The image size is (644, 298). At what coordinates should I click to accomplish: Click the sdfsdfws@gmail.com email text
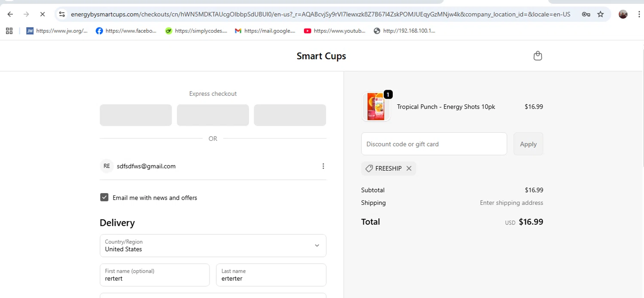pyautogui.click(x=146, y=166)
